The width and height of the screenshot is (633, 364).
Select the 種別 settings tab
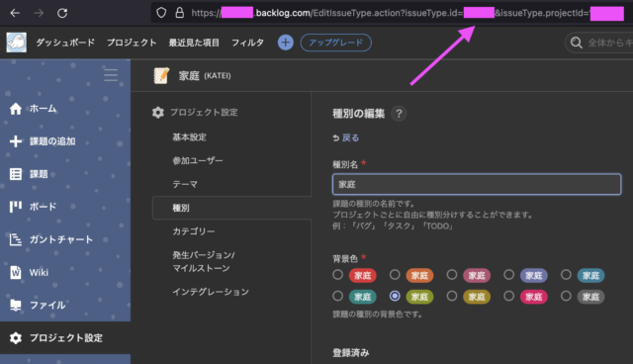[231, 208]
